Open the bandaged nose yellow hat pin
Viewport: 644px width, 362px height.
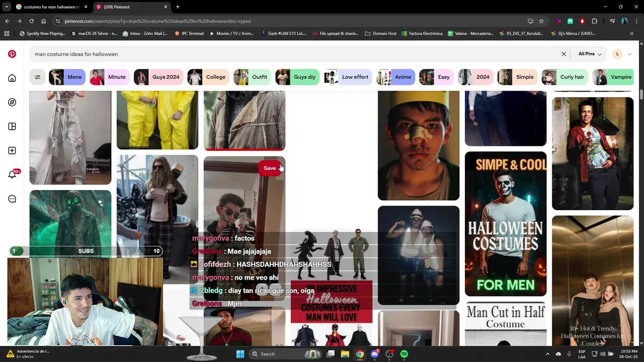click(419, 145)
